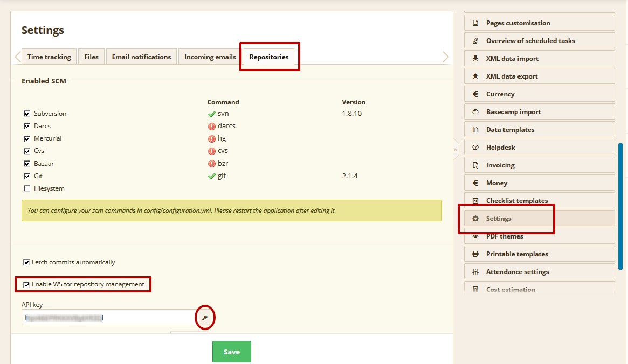This screenshot has height=364, width=628.
Task: Click the Invoicing document icon
Action: click(475, 164)
